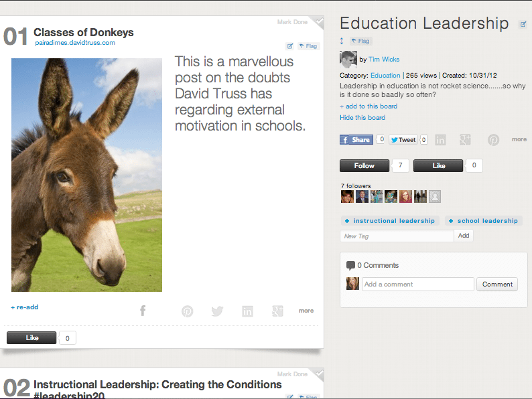The width and height of the screenshot is (532, 399).
Task: Open Classes of Donkeys title
Action: 84,32
